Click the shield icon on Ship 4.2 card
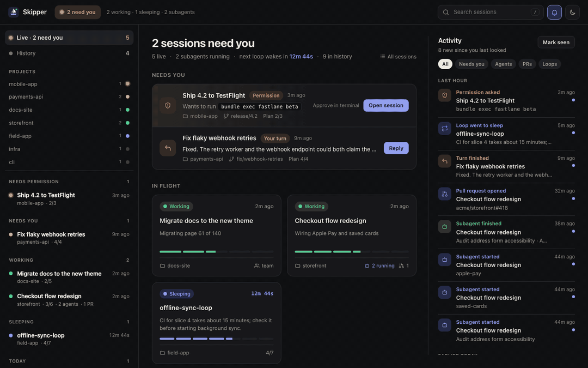Image resolution: width=588 pixels, height=368 pixels. (168, 106)
